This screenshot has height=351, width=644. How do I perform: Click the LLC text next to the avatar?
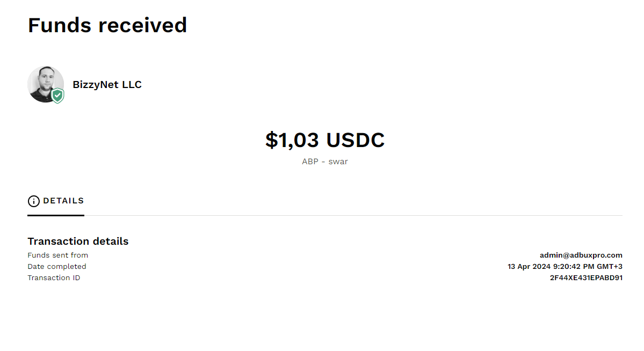click(x=132, y=85)
